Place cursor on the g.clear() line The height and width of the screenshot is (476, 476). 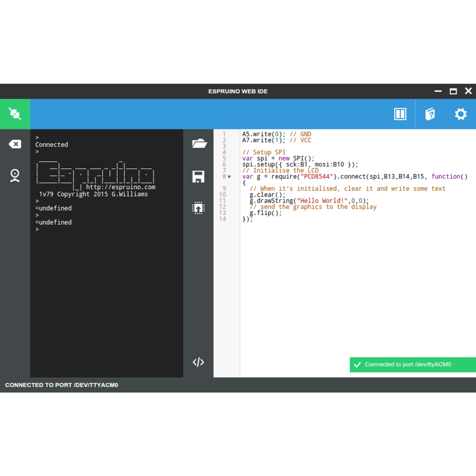(x=267, y=195)
